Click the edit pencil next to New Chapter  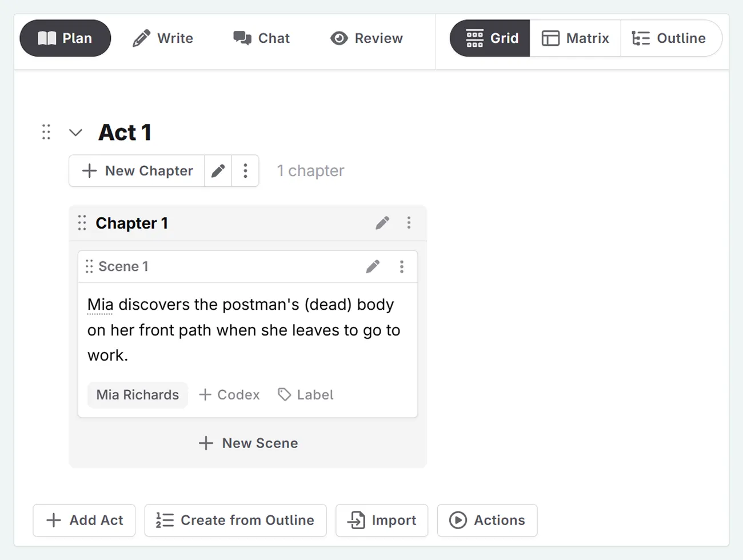pyautogui.click(x=218, y=170)
